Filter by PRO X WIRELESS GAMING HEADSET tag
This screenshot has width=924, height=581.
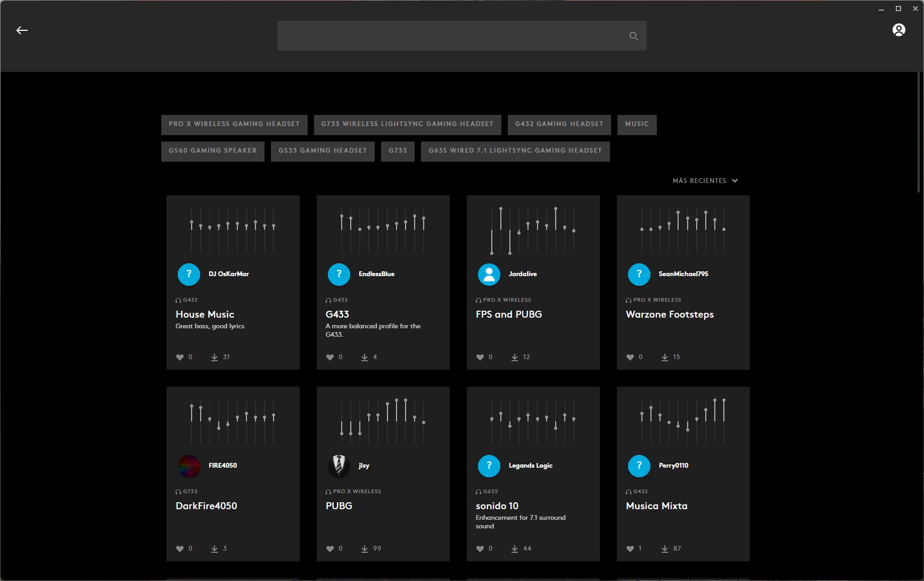pos(234,124)
